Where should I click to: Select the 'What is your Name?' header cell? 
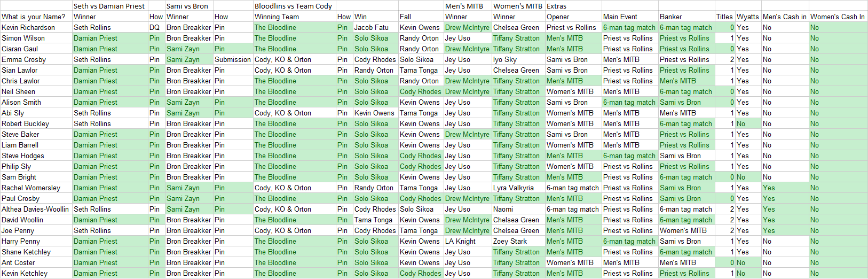36,17
